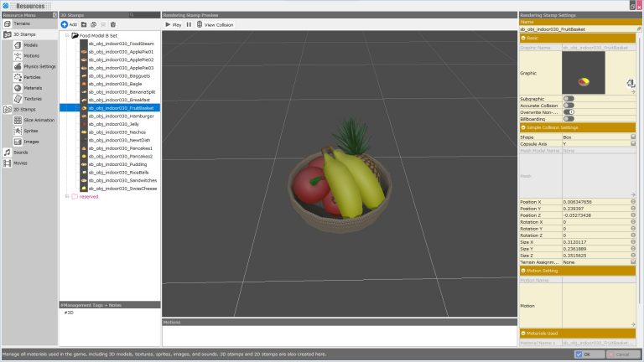
Task: Select the Physics Settings icon
Action: pyautogui.click(x=18, y=66)
